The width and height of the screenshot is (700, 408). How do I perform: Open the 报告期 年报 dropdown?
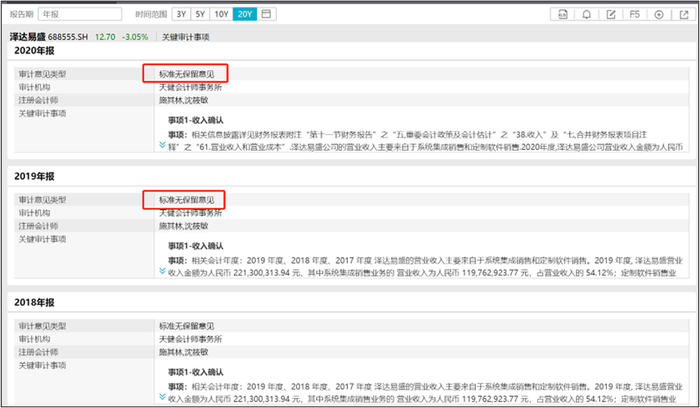point(80,14)
